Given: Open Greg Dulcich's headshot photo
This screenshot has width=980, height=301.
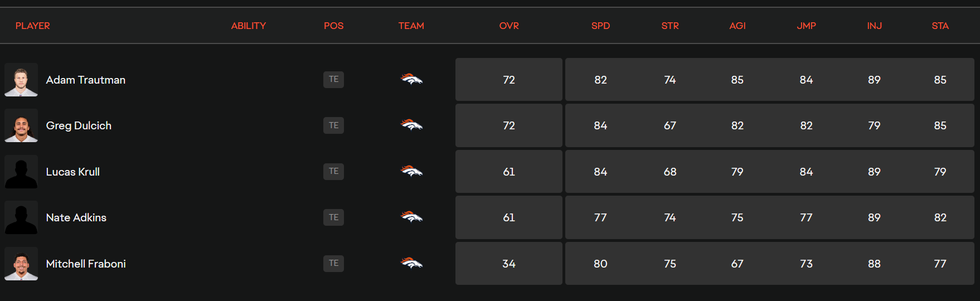Looking at the screenshot, I should click(21, 125).
